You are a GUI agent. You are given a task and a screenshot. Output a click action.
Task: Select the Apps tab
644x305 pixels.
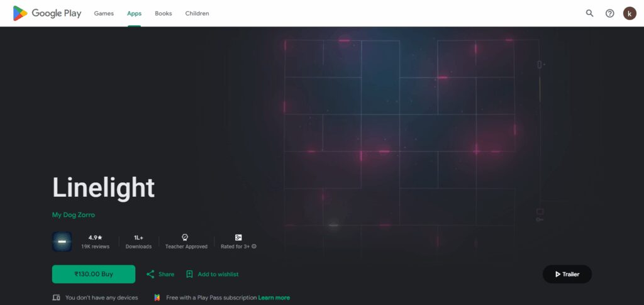point(135,13)
